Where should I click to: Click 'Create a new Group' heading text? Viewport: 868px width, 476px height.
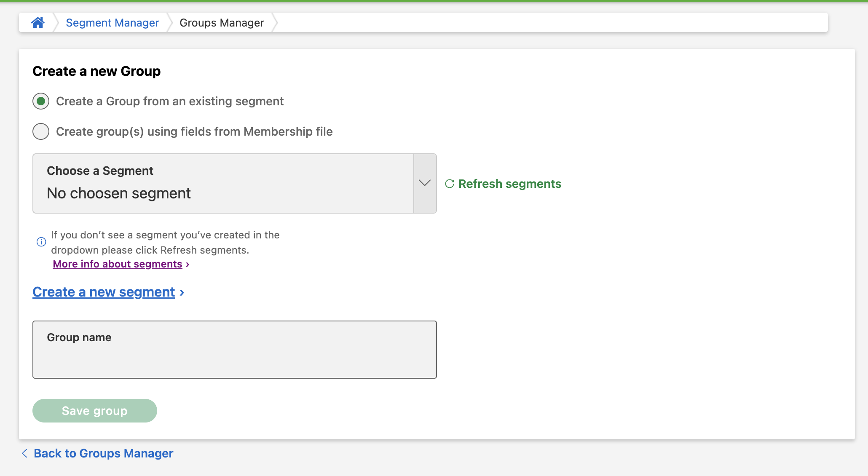(x=96, y=71)
